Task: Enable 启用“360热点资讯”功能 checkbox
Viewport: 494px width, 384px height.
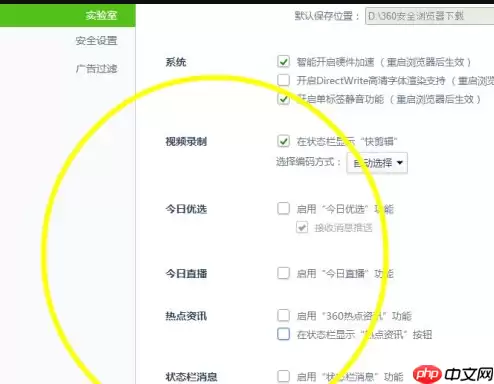Action: click(283, 315)
